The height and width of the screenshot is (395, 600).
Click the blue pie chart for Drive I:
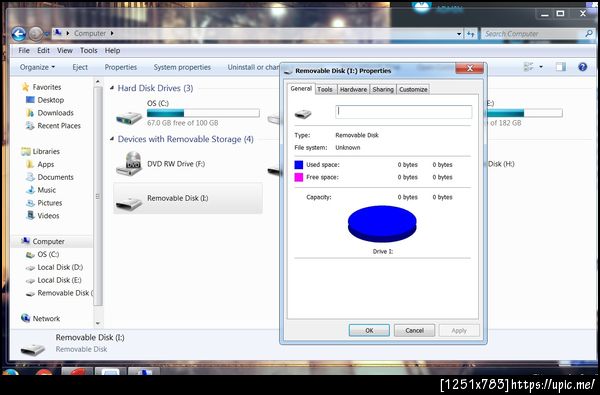382,224
